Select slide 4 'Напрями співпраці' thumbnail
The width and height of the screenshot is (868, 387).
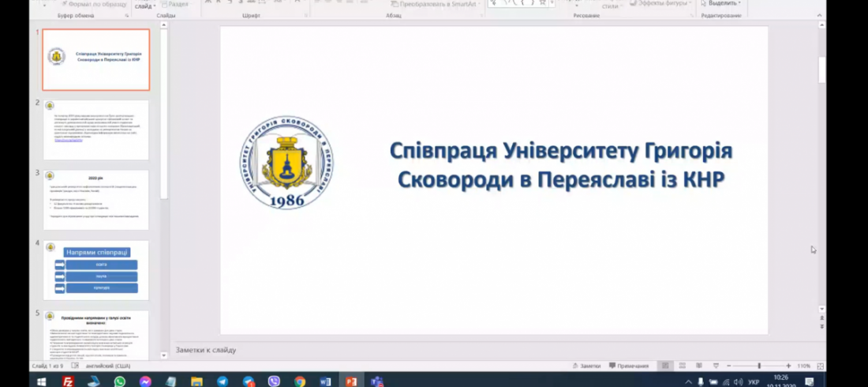tap(95, 271)
